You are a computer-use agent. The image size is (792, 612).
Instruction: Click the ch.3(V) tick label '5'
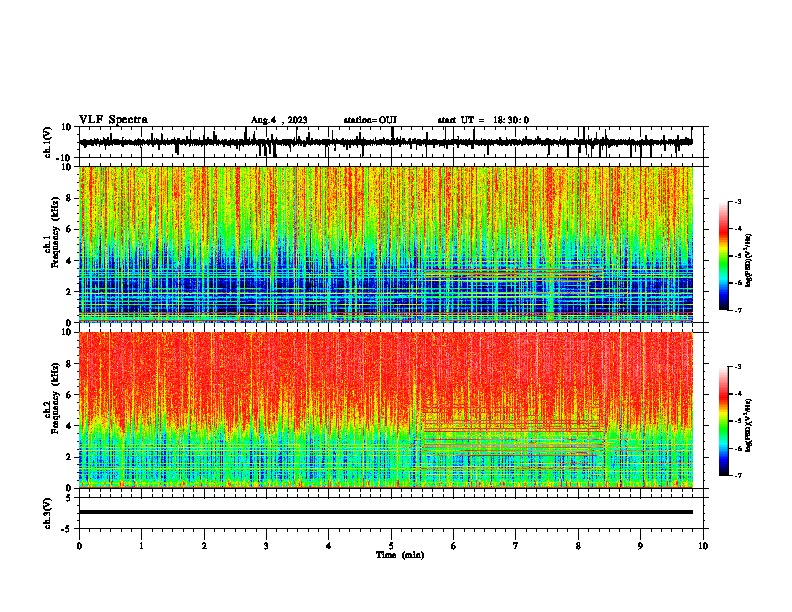(x=70, y=498)
